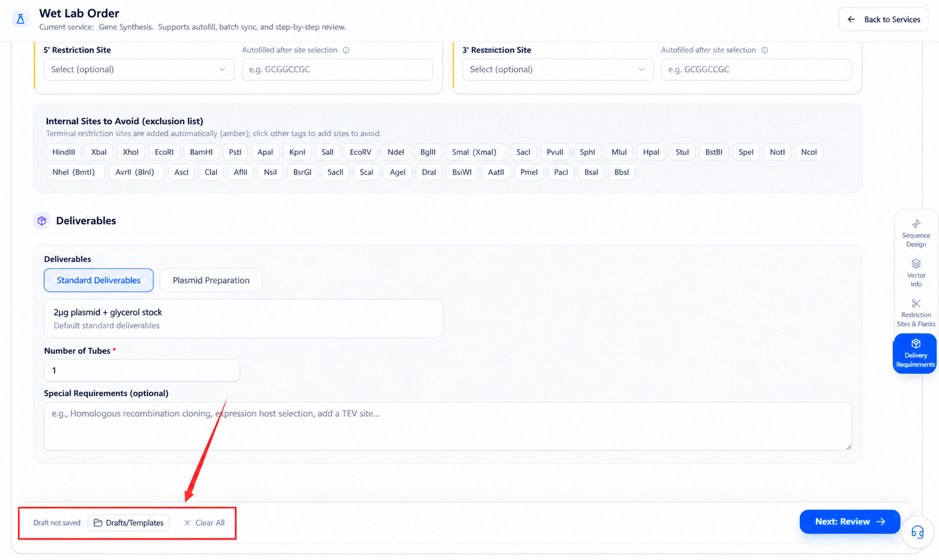
Task: Expand the 3' Restriction Site dropdown
Action: pyautogui.click(x=558, y=69)
